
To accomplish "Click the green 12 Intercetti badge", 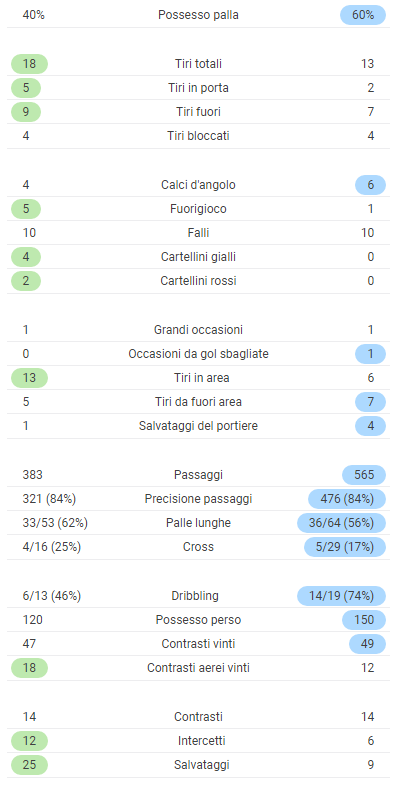I will tap(30, 741).
